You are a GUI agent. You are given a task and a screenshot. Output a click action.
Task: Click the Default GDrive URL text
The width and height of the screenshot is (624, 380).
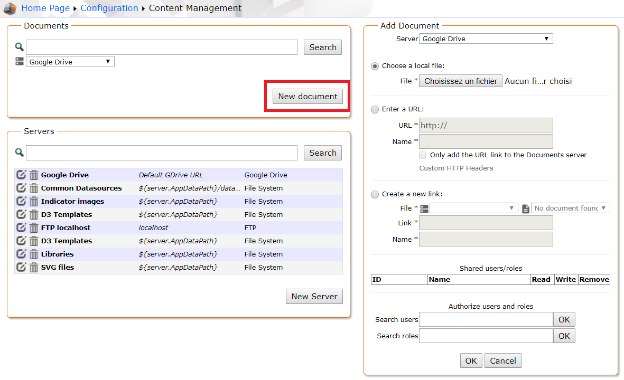click(x=170, y=175)
